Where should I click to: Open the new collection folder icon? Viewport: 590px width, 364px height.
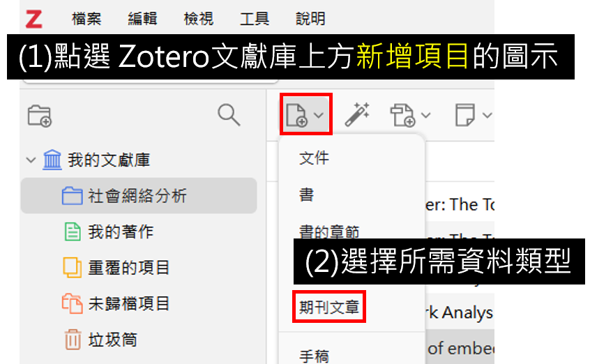pyautogui.click(x=40, y=116)
